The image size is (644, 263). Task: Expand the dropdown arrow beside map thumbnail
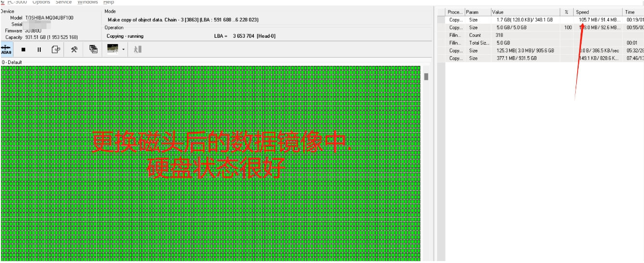coord(123,49)
